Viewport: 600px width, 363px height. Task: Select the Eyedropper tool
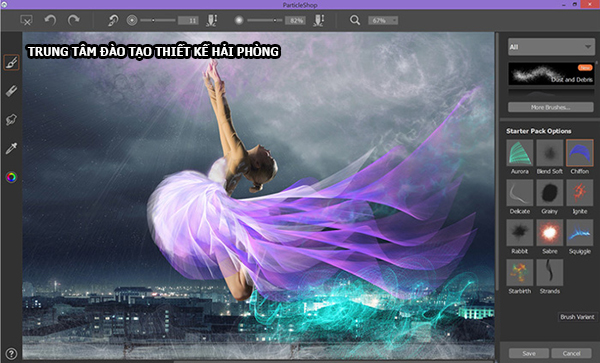pyautogui.click(x=11, y=148)
